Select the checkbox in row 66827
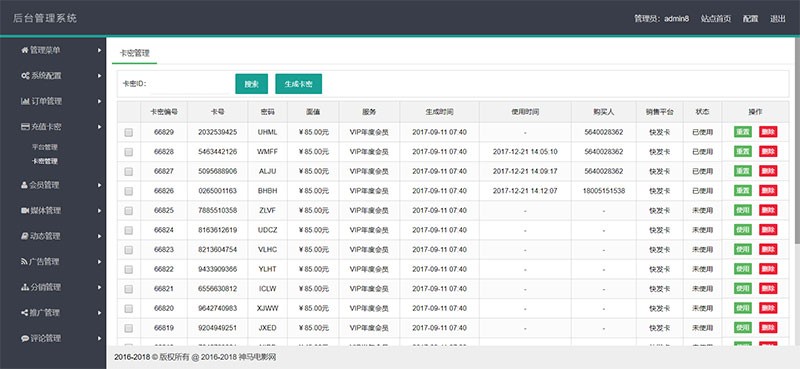 coord(129,171)
